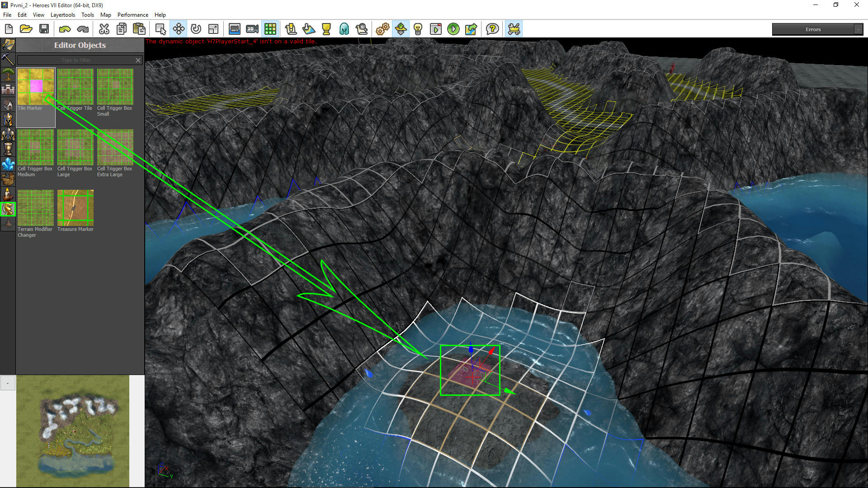Switch to the camera view mode
The width and height of the screenshot is (868, 488).
(234, 29)
